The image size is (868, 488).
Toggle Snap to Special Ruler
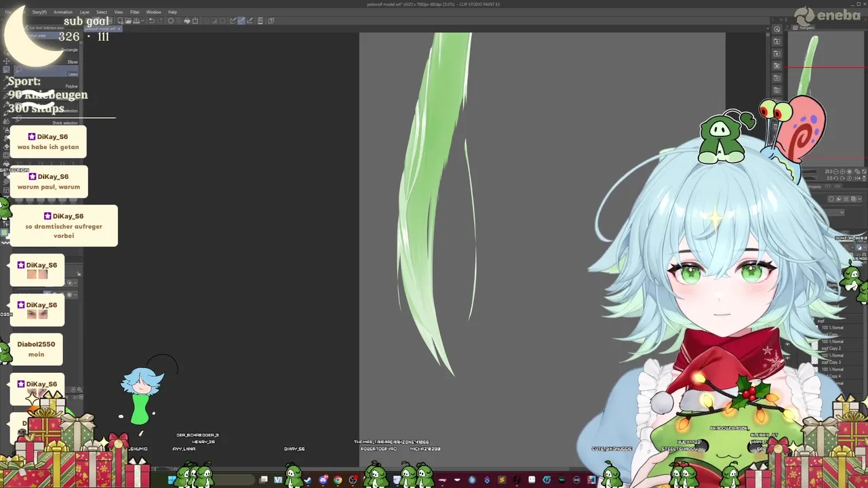241,20
